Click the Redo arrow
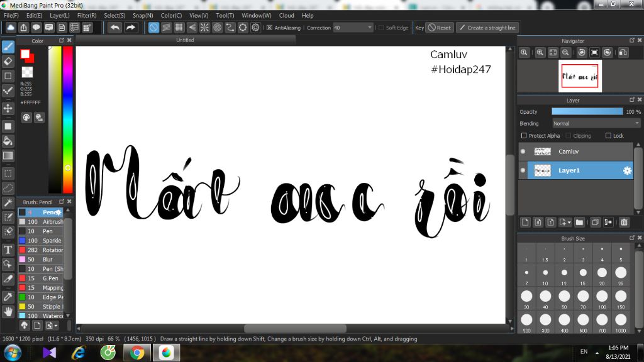644x362 pixels. (x=131, y=28)
